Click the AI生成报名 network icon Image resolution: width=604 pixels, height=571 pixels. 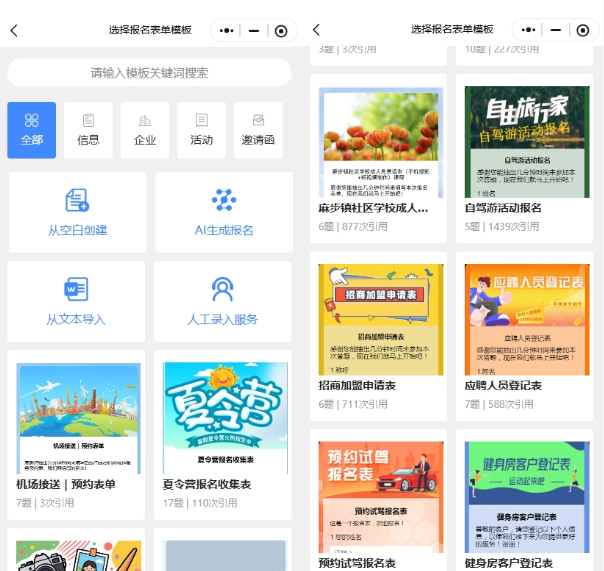coord(224,200)
